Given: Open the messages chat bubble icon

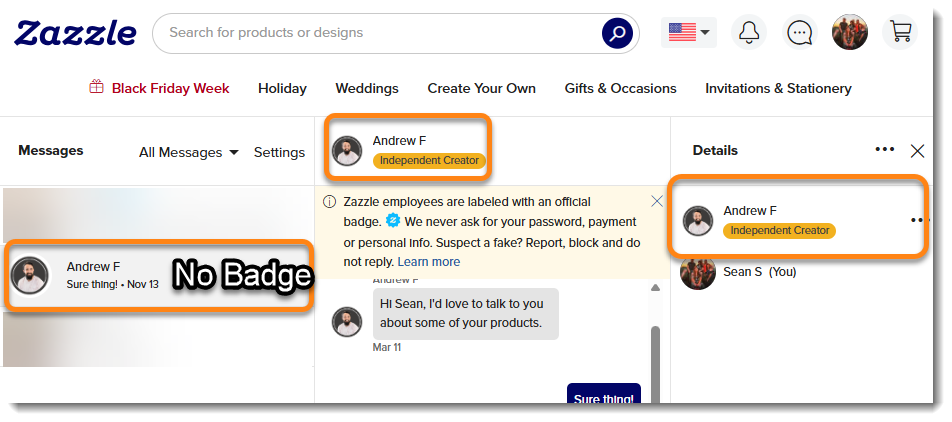Looking at the screenshot, I should (799, 32).
